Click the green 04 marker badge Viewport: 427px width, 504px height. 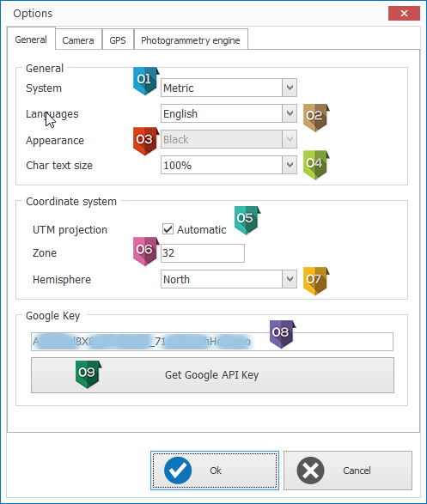pyautogui.click(x=316, y=165)
